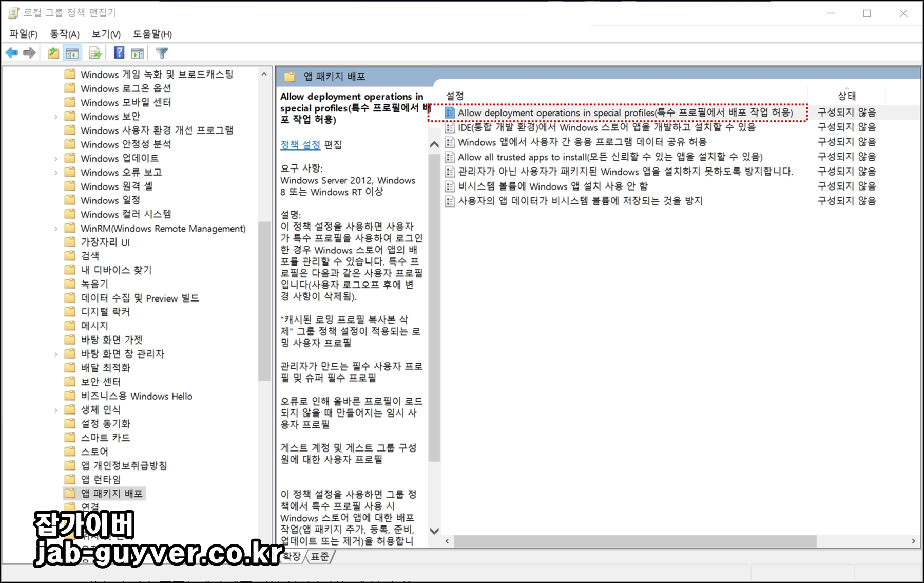Switch to the 표준 tab
The image size is (924, 583).
[x=319, y=556]
